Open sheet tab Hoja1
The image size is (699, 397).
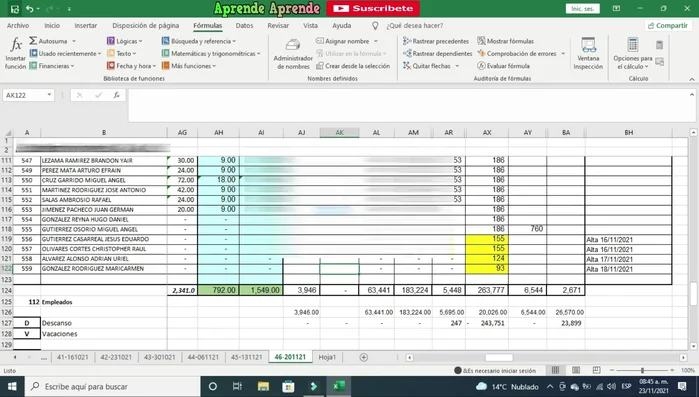[327, 357]
